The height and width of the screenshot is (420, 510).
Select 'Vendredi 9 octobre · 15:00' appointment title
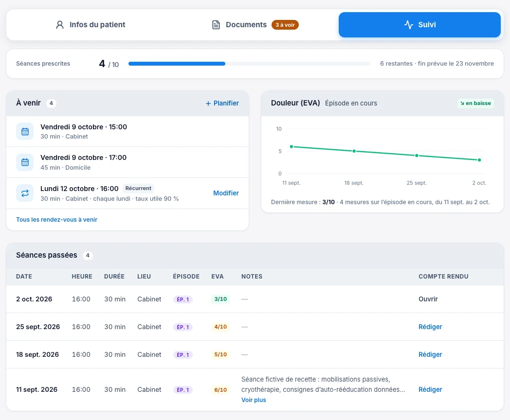coord(84,127)
